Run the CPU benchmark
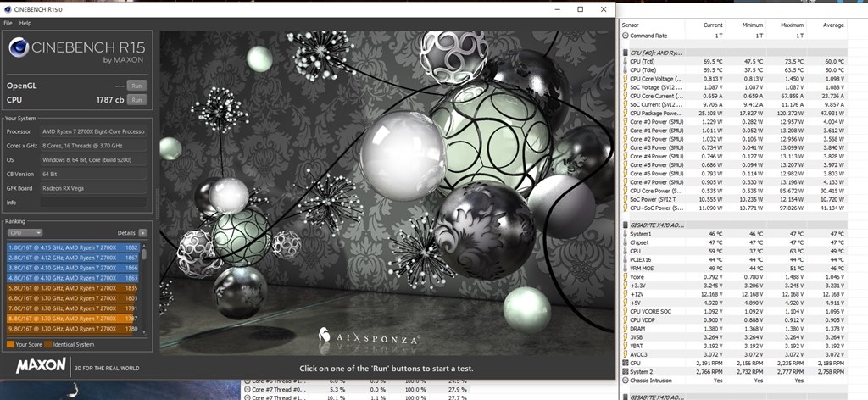The image size is (868, 400). point(136,100)
